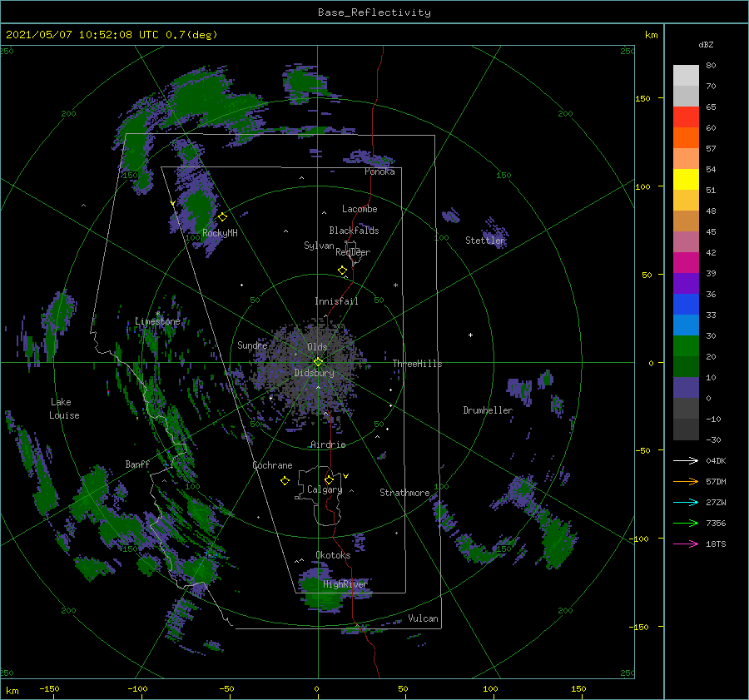This screenshot has height=700, width=749.
Task: Click the 04DK legend label
Action: pos(716,460)
